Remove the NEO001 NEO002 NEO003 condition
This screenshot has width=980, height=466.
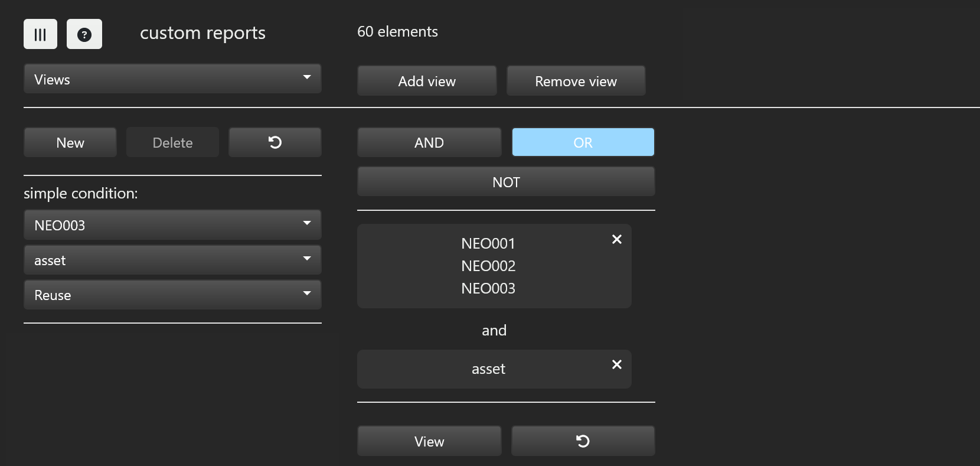(616, 239)
